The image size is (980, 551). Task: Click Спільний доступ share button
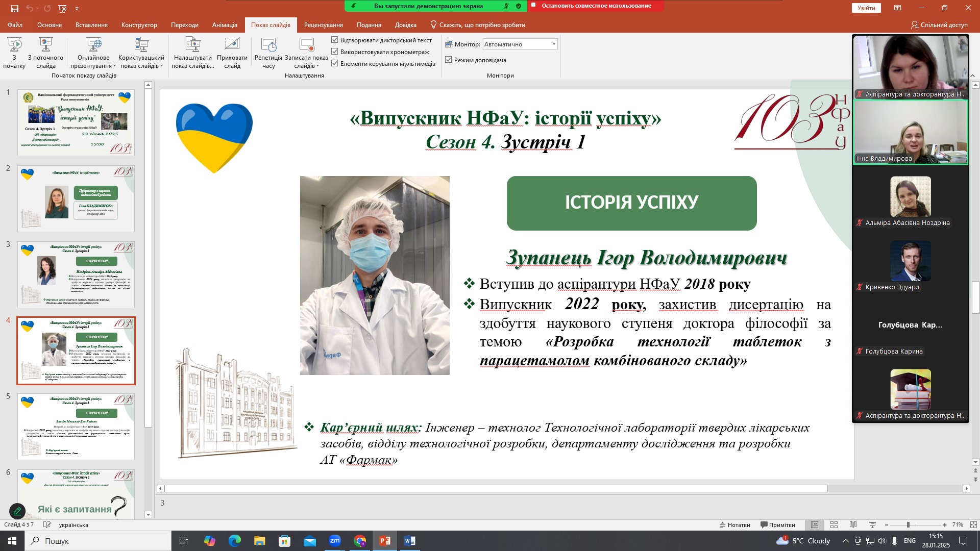(939, 25)
